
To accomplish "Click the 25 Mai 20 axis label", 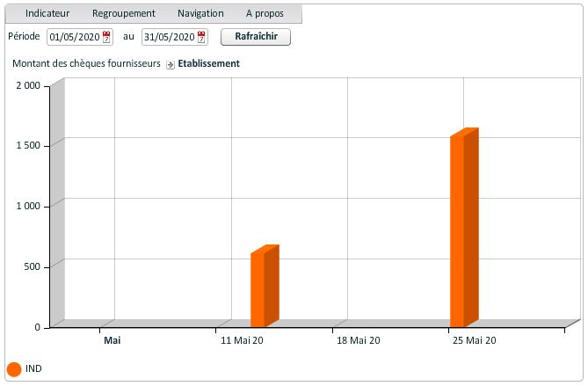I will (475, 340).
